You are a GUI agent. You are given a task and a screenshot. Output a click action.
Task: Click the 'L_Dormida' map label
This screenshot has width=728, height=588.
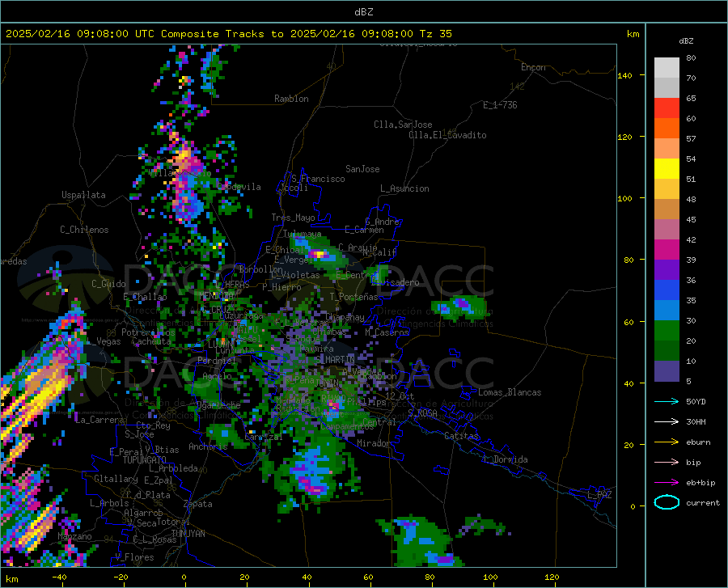point(505,459)
